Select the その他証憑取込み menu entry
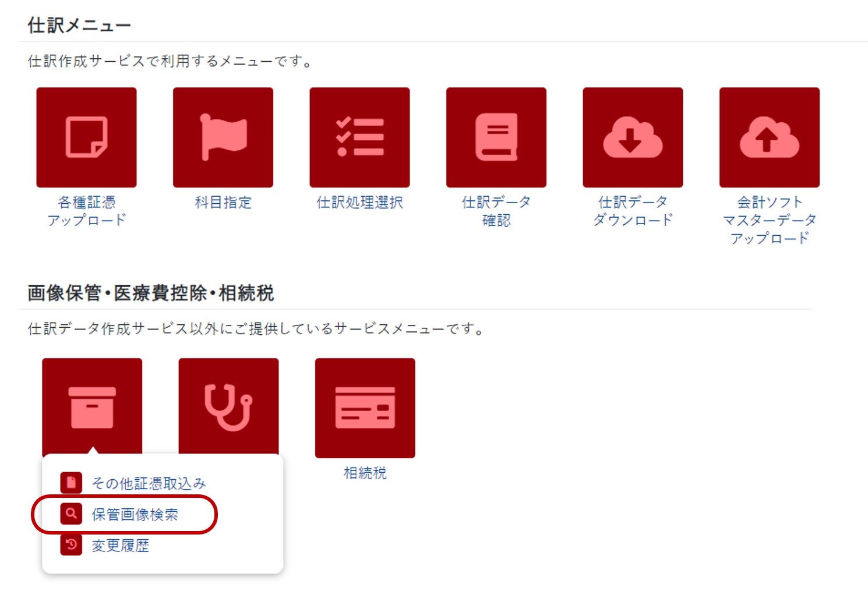 pos(149,483)
